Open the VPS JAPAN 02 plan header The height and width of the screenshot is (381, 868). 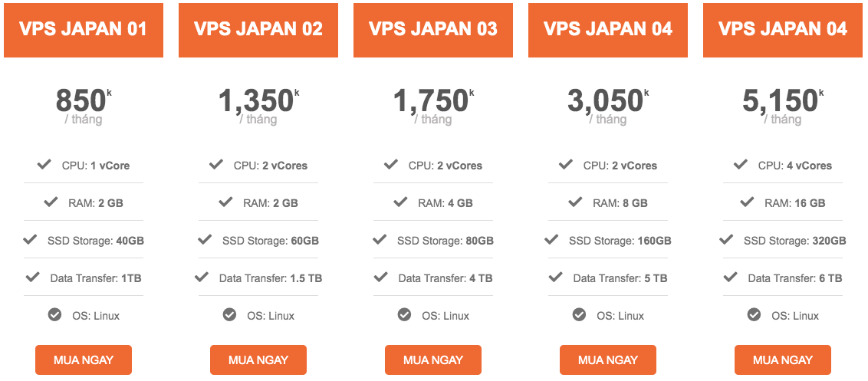point(258,30)
